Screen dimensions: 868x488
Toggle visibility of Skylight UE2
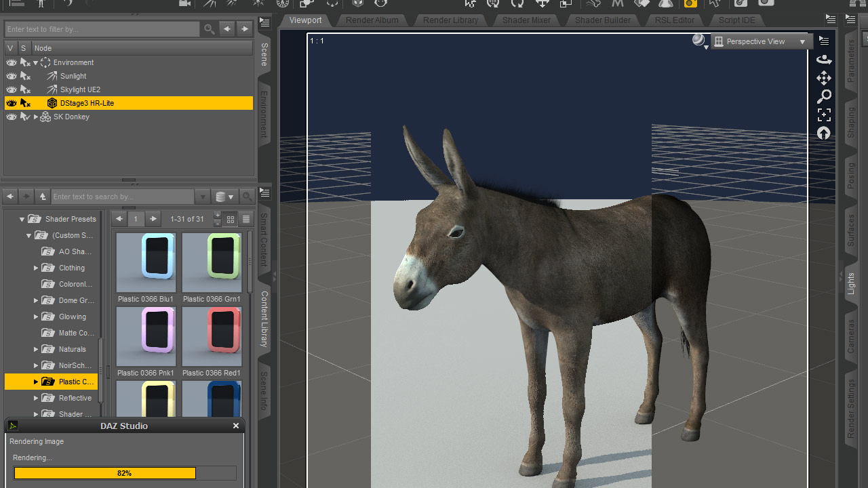(x=12, y=89)
